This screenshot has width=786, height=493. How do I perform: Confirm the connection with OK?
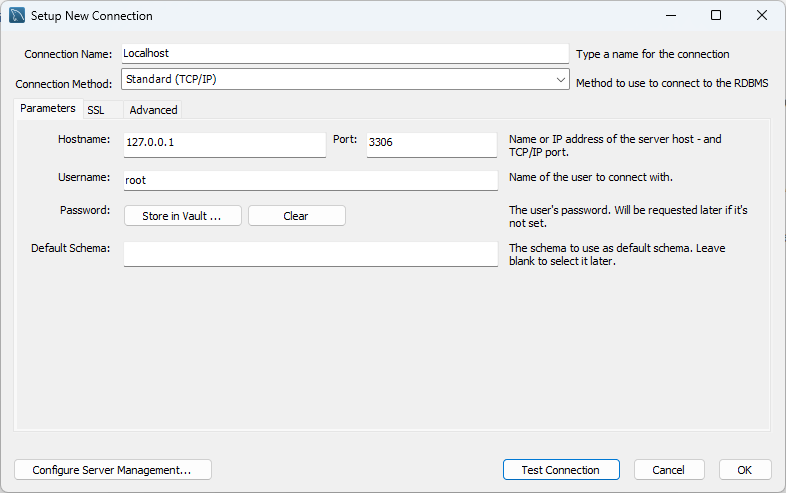click(744, 470)
